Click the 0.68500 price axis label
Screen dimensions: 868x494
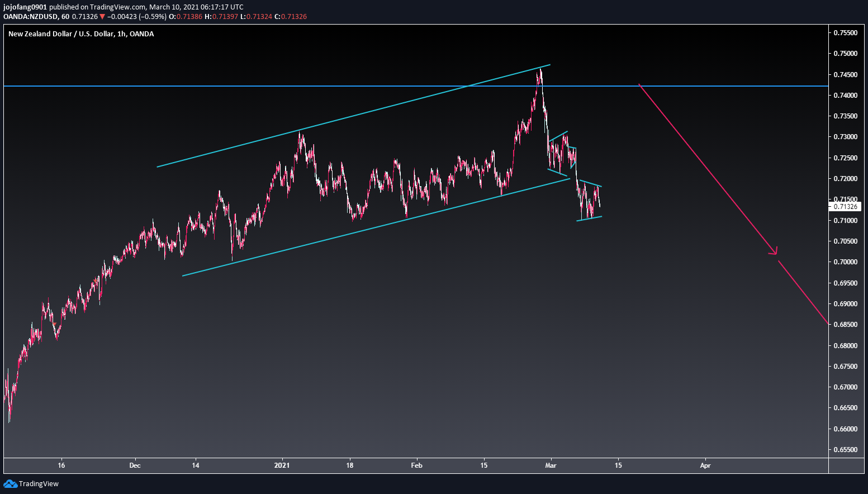point(845,325)
